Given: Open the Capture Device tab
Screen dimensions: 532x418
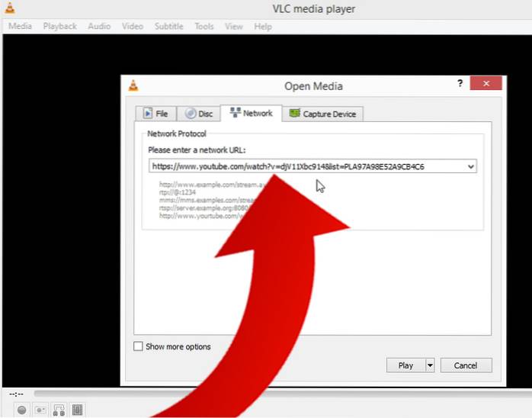Looking at the screenshot, I should [x=322, y=114].
